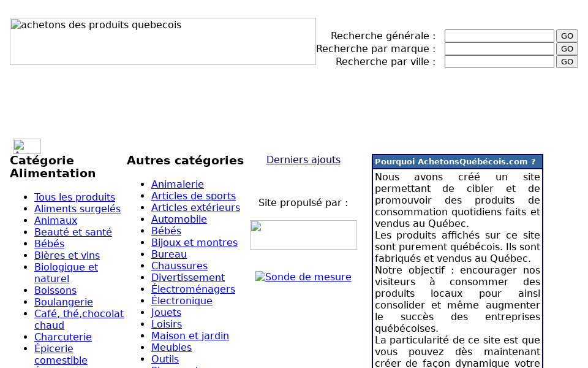Open the Animalerie category

pos(177,184)
